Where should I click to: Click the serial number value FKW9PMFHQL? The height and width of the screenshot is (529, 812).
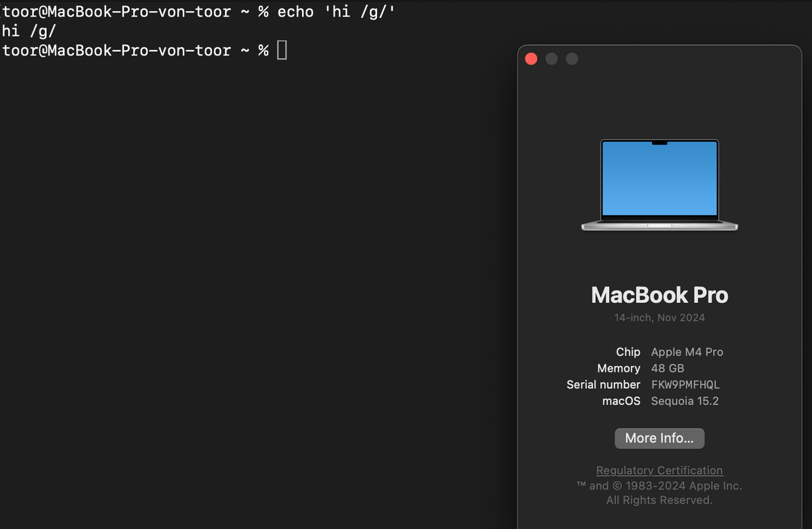pyautogui.click(x=685, y=385)
